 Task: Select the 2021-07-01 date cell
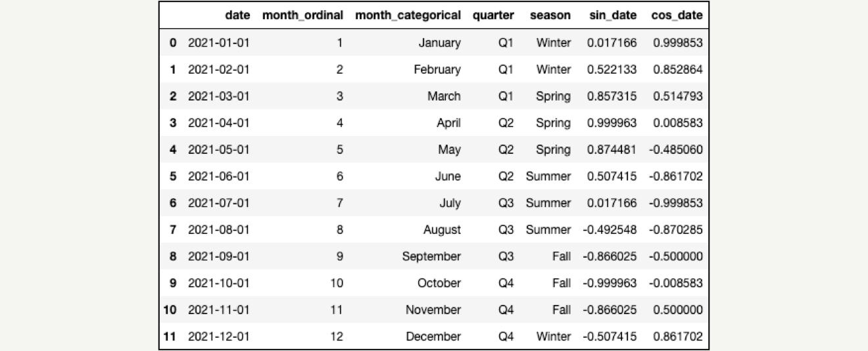click(x=219, y=203)
